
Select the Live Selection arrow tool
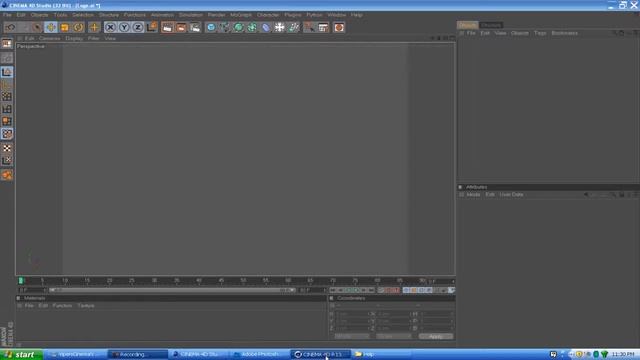click(37, 27)
